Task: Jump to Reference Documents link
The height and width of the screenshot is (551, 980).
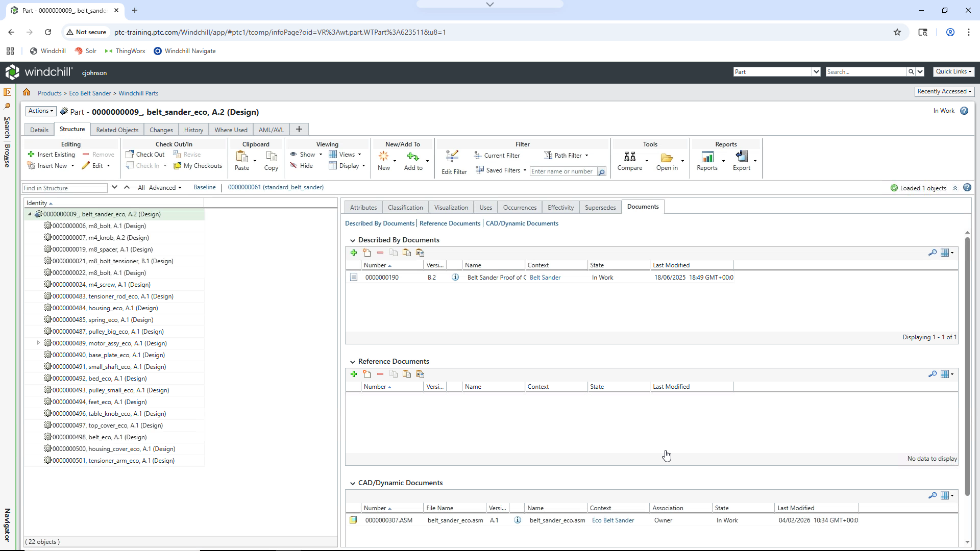Action: (450, 223)
